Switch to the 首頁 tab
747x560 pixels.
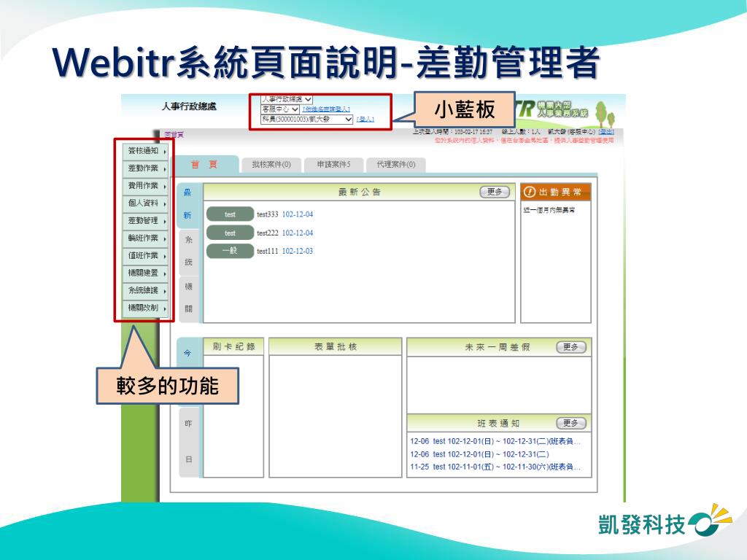coord(204,165)
